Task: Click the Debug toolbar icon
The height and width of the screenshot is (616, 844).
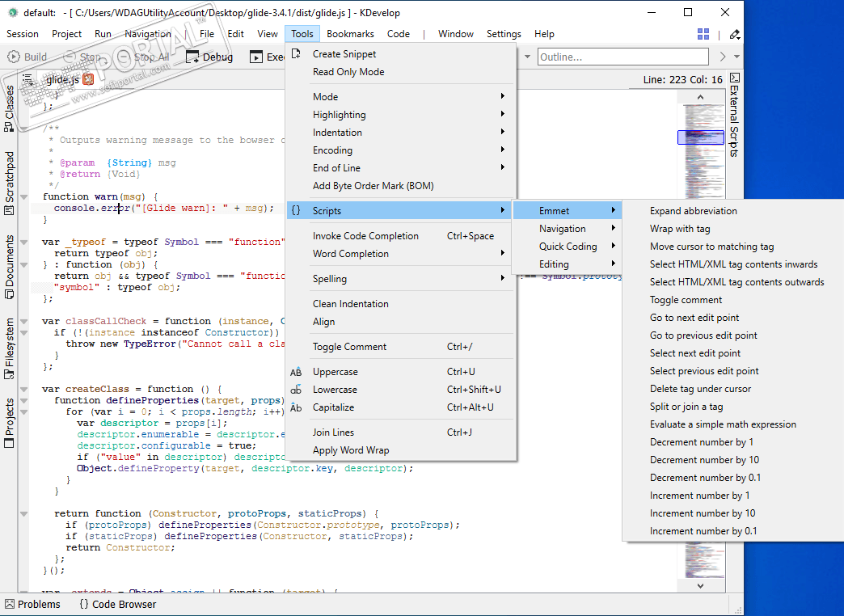Action: point(192,57)
